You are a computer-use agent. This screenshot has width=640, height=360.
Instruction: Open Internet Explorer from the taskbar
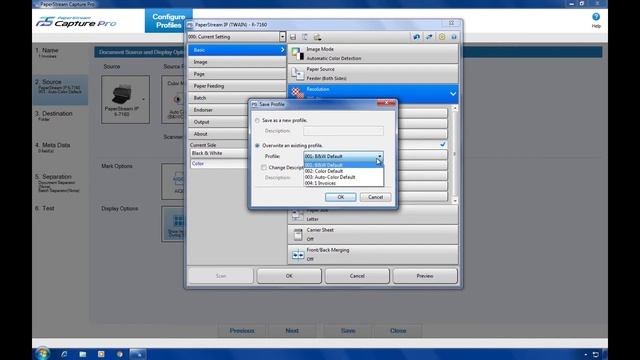click(x=64, y=354)
